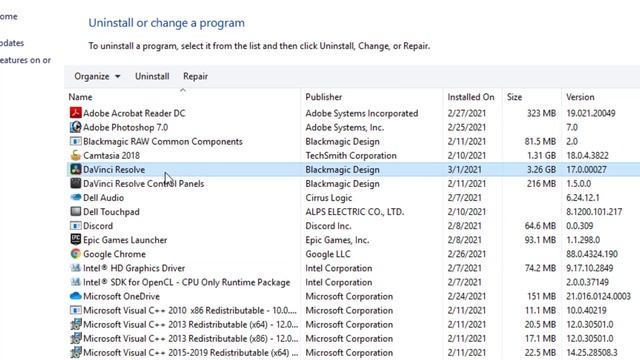Screen dimensions: 640x360
Task: Select the Epic Games Launcher entry
Action: tap(125, 240)
